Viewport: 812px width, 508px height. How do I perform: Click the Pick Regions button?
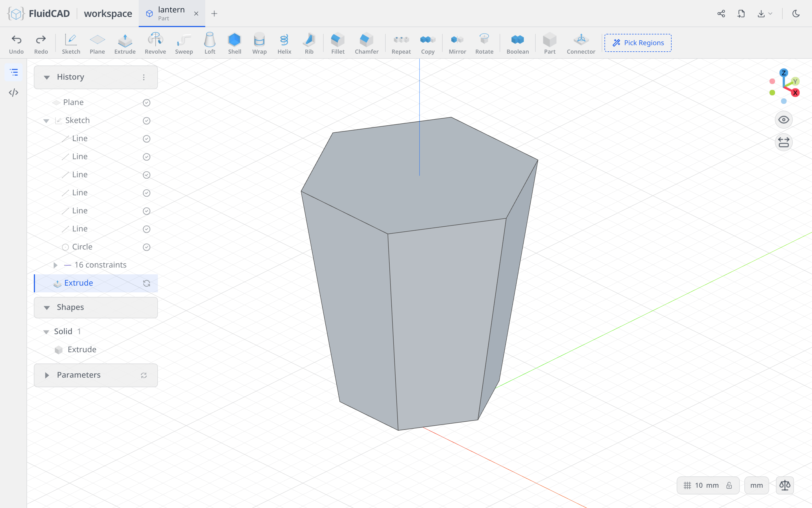(x=638, y=43)
